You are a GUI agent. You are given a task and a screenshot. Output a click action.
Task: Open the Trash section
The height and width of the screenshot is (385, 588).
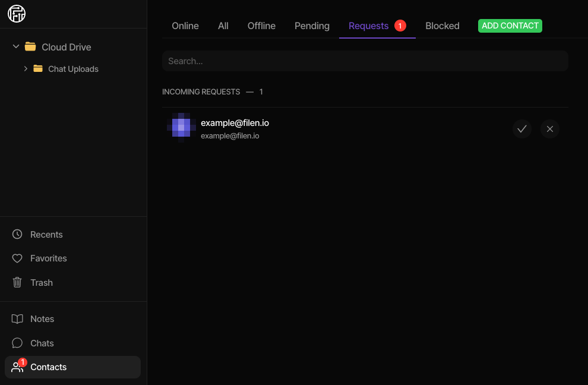41,283
